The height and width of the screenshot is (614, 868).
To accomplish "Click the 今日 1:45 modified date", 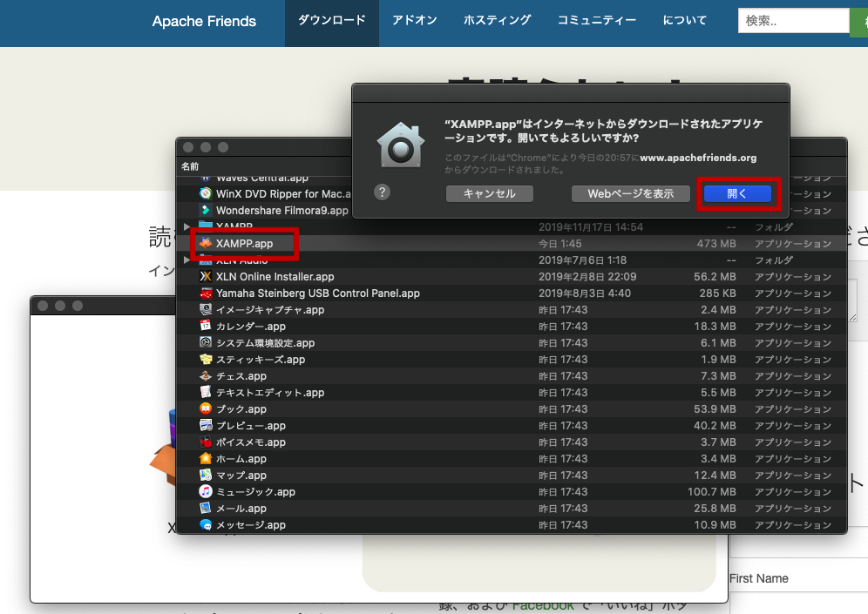I will 560,243.
